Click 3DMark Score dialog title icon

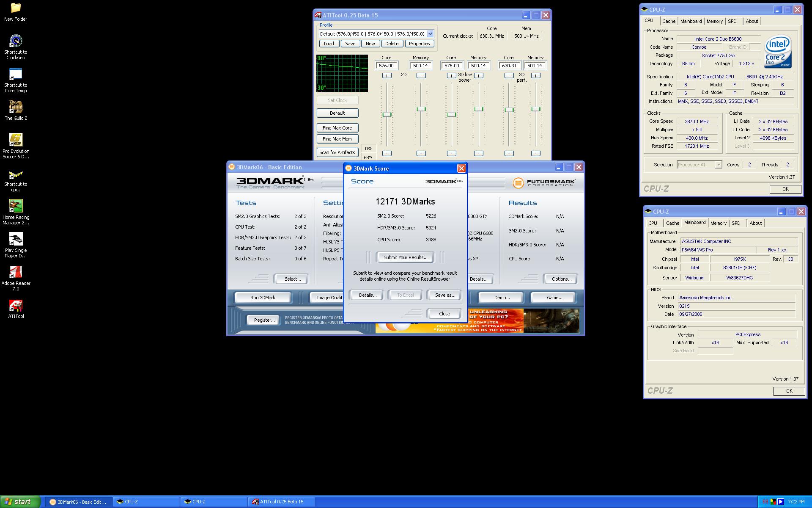[x=348, y=168]
